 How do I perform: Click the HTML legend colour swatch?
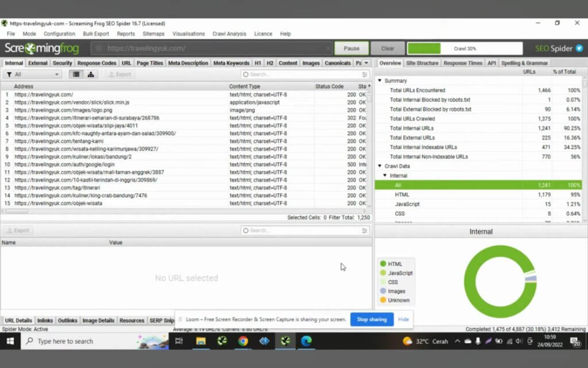tap(383, 263)
